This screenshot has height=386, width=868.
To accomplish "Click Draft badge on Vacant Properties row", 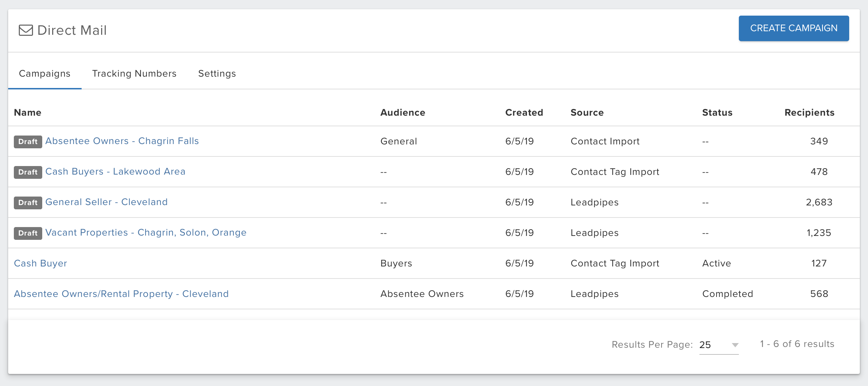I will [28, 233].
